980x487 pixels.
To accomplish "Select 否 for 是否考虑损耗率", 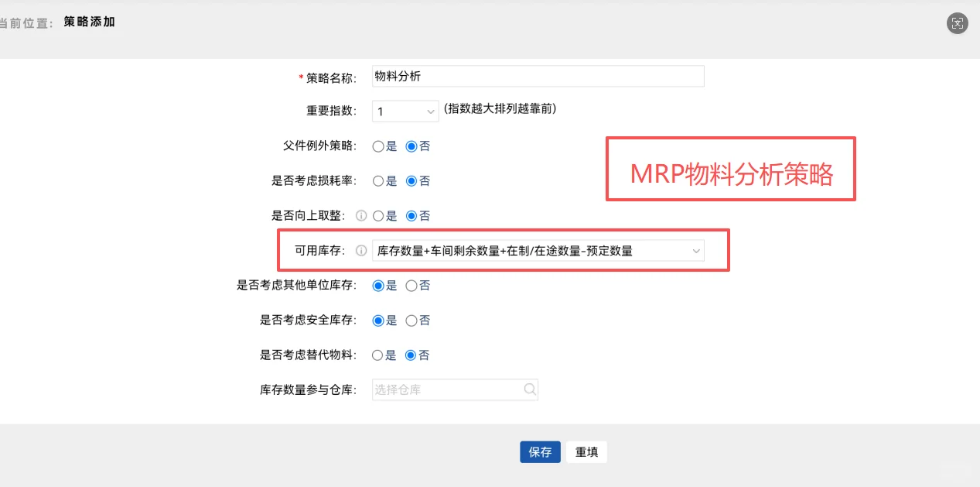I will tap(411, 180).
